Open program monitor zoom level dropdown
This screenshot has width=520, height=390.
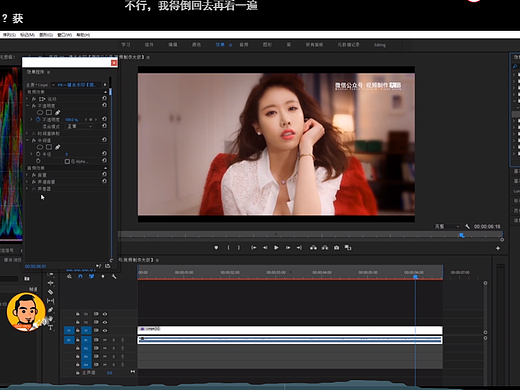click(x=447, y=226)
